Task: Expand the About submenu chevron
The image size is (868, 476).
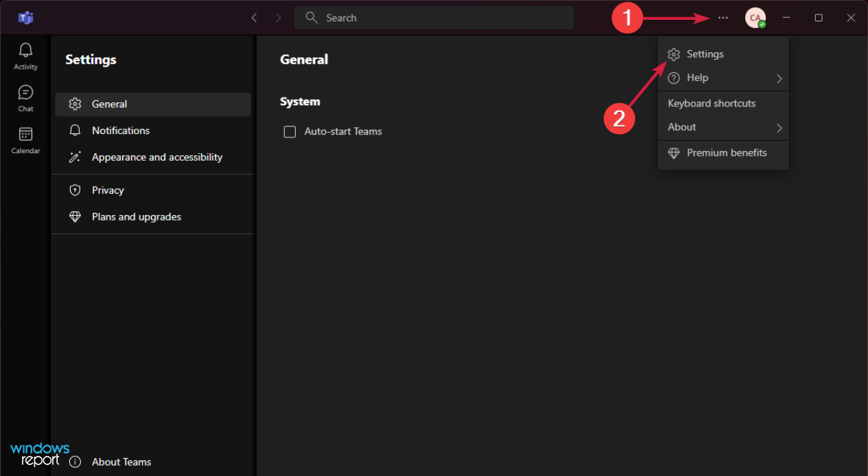Action: (x=779, y=127)
